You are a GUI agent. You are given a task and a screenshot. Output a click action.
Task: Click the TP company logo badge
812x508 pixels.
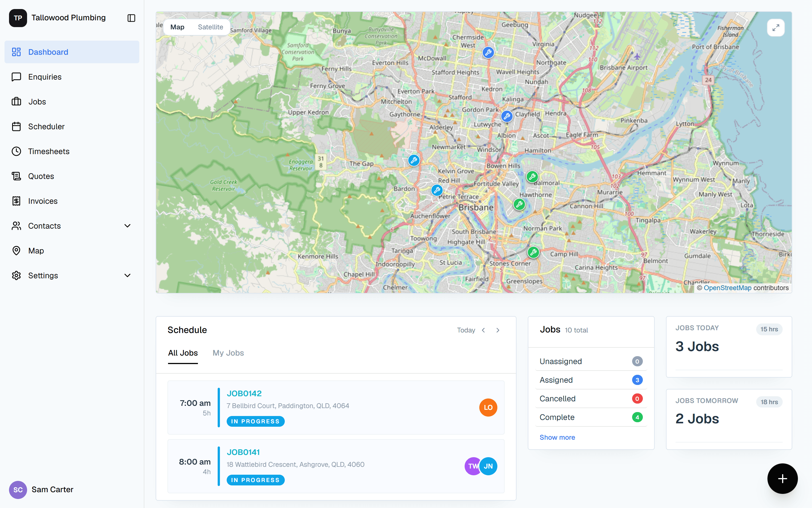click(18, 18)
